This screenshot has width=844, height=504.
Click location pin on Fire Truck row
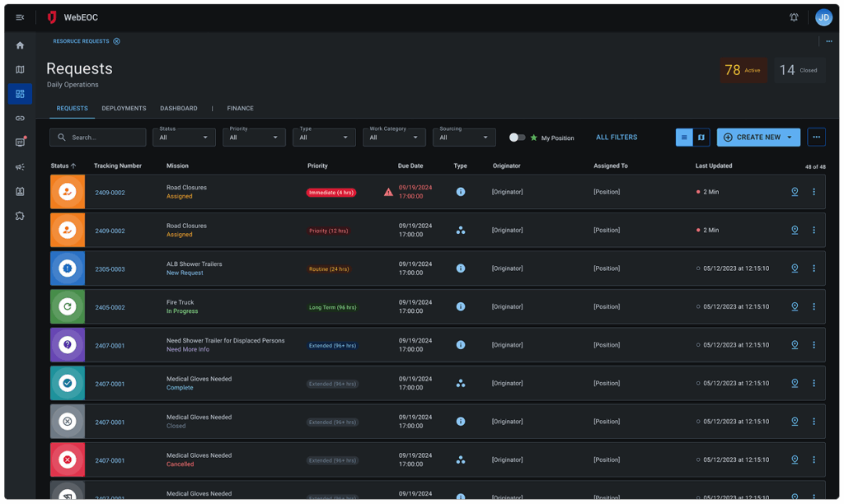(795, 306)
